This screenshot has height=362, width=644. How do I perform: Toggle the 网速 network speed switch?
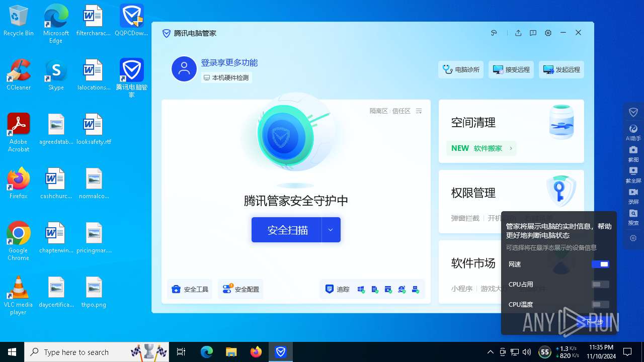coord(600,264)
